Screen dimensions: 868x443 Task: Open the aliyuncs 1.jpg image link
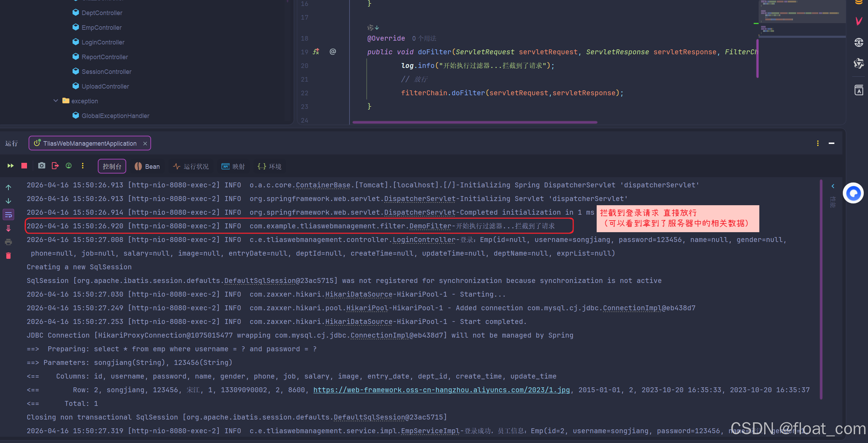441,390
